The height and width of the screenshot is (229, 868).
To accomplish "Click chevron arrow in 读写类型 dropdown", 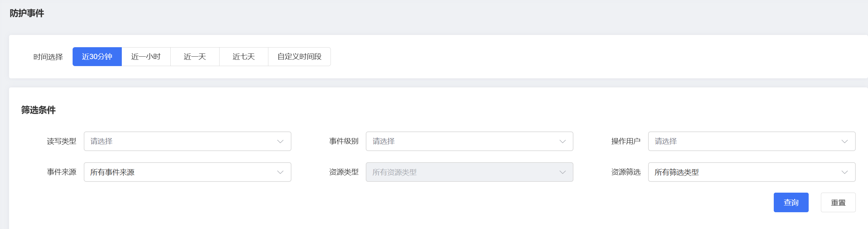I will [280, 141].
